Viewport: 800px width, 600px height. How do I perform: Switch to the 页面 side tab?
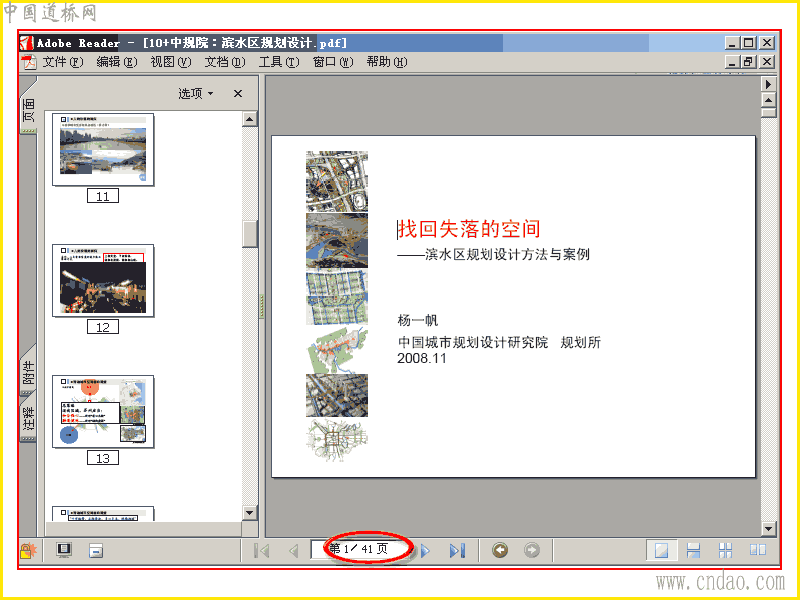tap(29, 109)
